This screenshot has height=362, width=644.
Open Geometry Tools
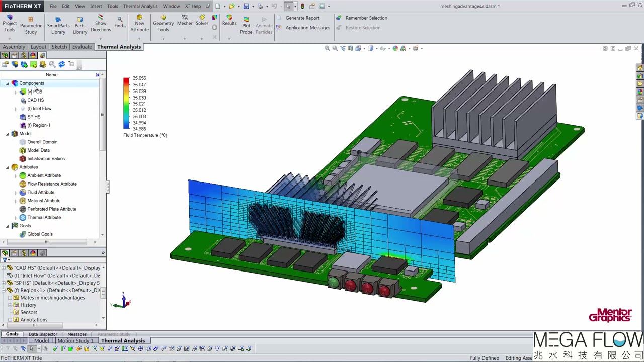click(163, 23)
